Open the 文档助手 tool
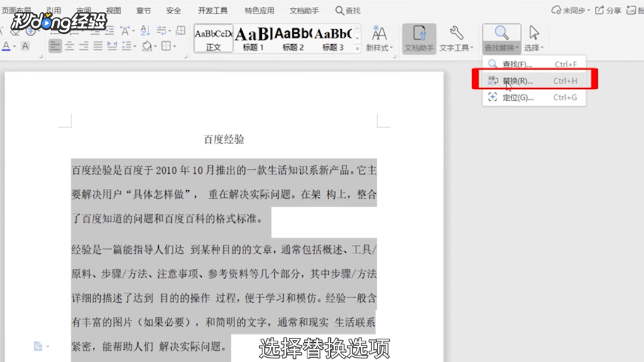The width and height of the screenshot is (644, 362). click(x=419, y=38)
